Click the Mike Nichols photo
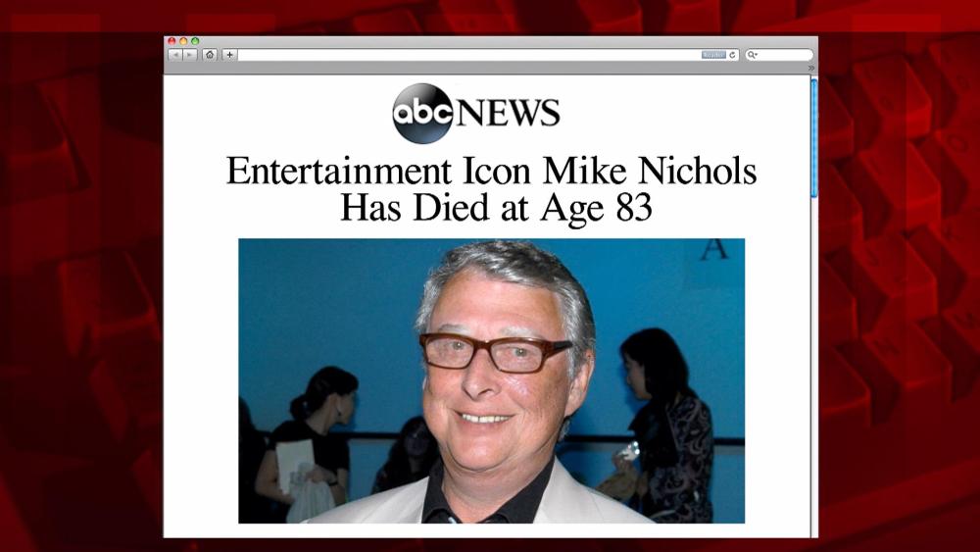980x552 pixels. tap(491, 380)
